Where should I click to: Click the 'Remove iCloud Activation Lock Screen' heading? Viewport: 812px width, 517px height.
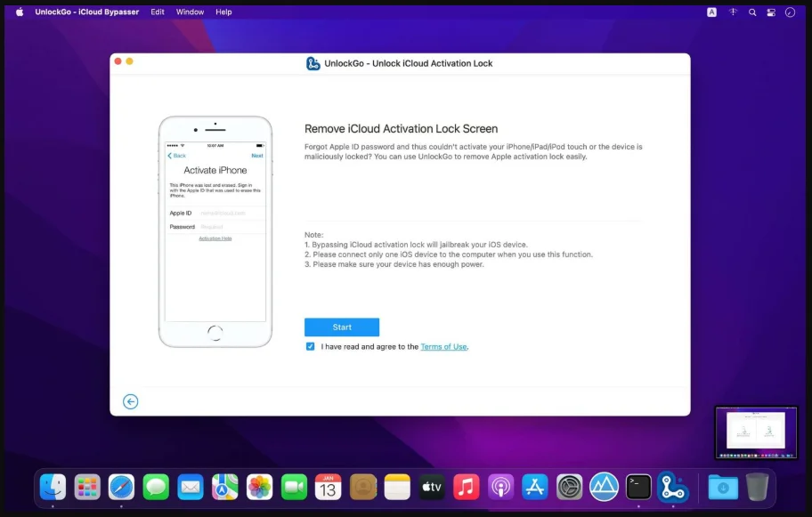click(401, 129)
